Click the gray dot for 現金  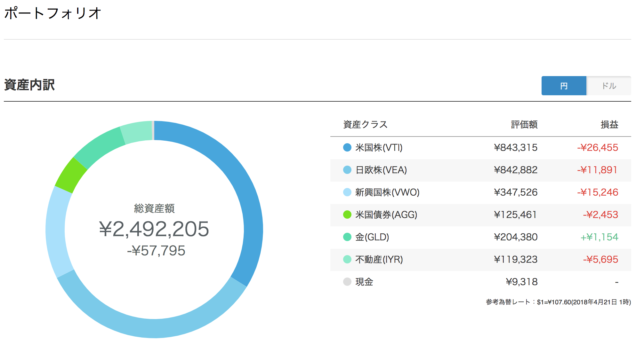[347, 282]
